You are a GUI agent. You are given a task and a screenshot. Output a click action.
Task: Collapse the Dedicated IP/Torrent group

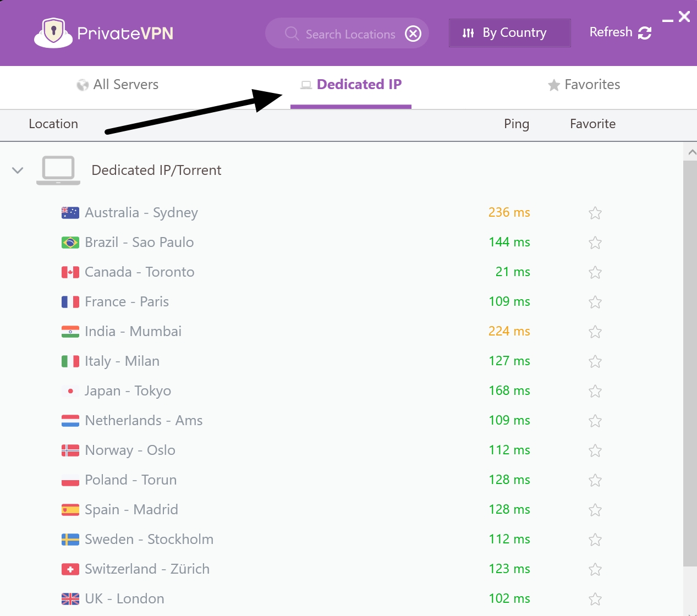[x=18, y=170]
